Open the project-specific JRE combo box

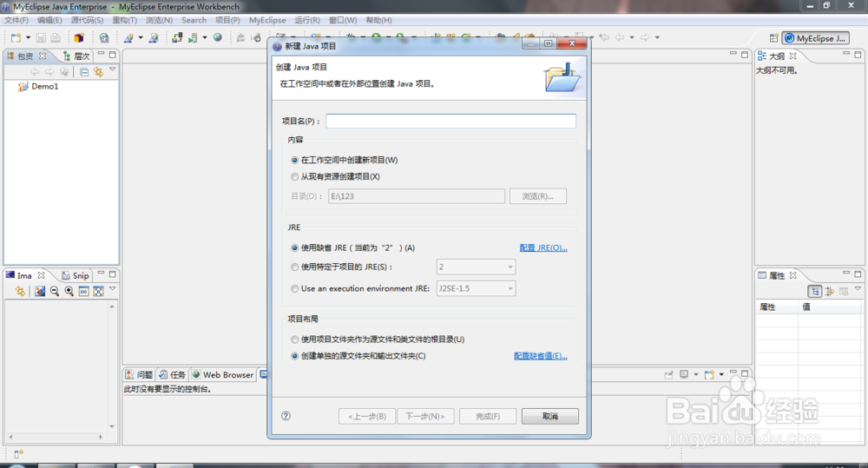pyautogui.click(x=476, y=267)
